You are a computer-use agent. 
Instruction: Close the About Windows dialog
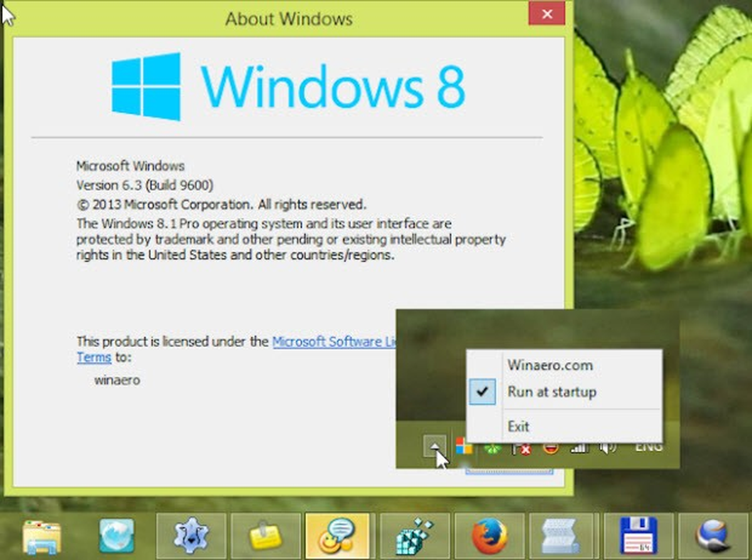(546, 14)
